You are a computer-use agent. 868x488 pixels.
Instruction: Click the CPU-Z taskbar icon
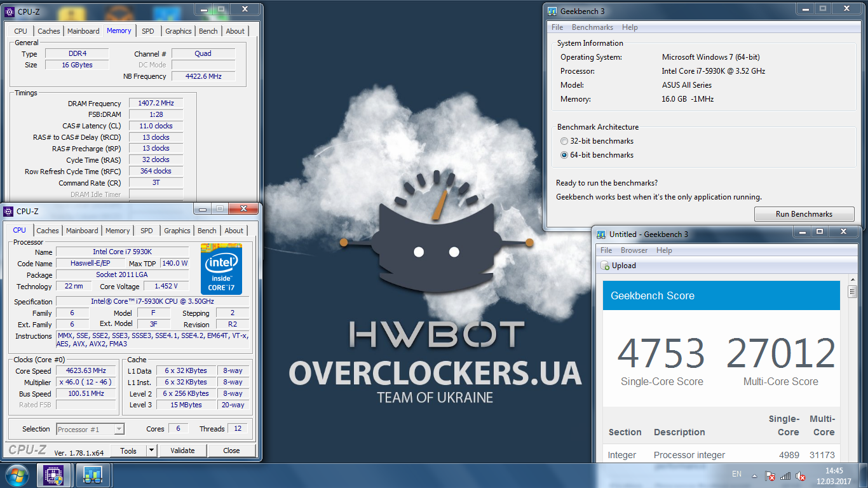(53, 475)
